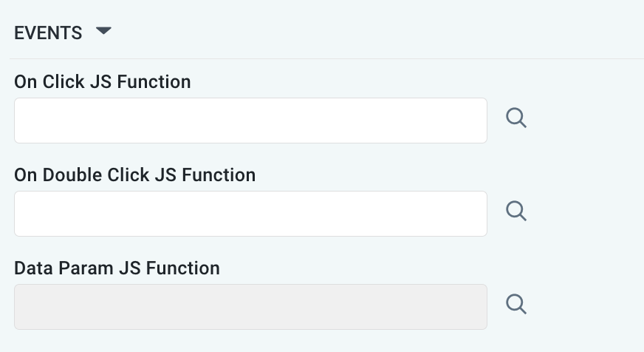Open search for On Double Click JS Function

[x=516, y=211]
